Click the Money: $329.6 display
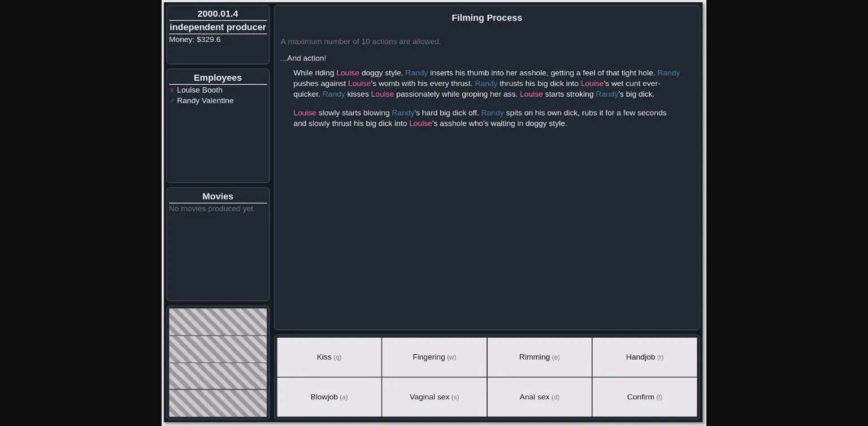Image resolution: width=868 pixels, height=426 pixels. 195,40
